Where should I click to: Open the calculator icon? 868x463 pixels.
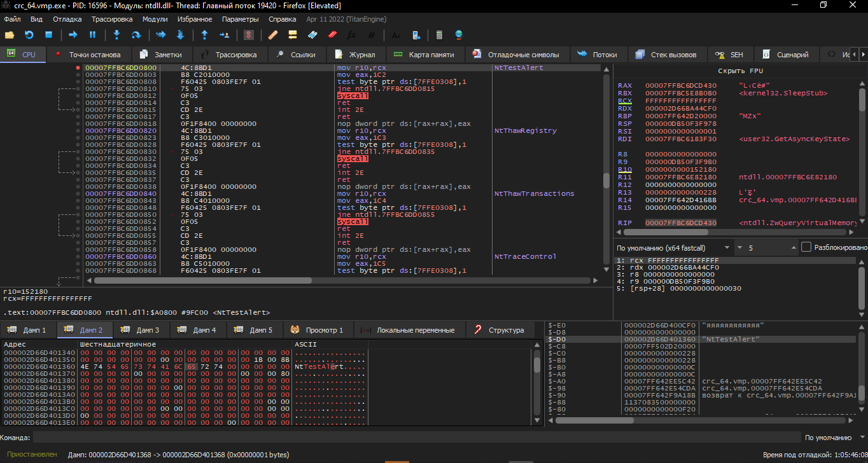tap(439, 35)
